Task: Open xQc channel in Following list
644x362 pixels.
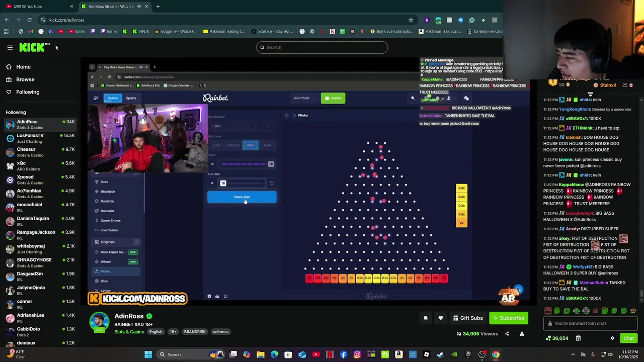Action: 40,165
